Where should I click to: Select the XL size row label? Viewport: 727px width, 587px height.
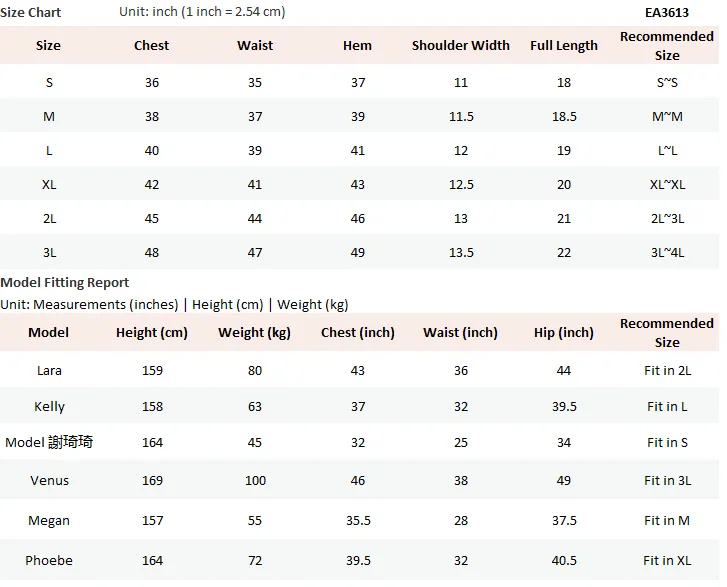tap(49, 185)
